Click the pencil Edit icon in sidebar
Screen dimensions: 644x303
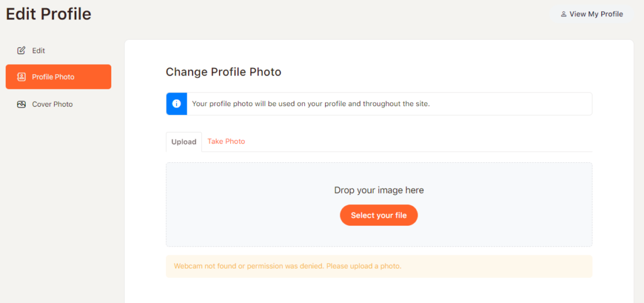tap(21, 51)
